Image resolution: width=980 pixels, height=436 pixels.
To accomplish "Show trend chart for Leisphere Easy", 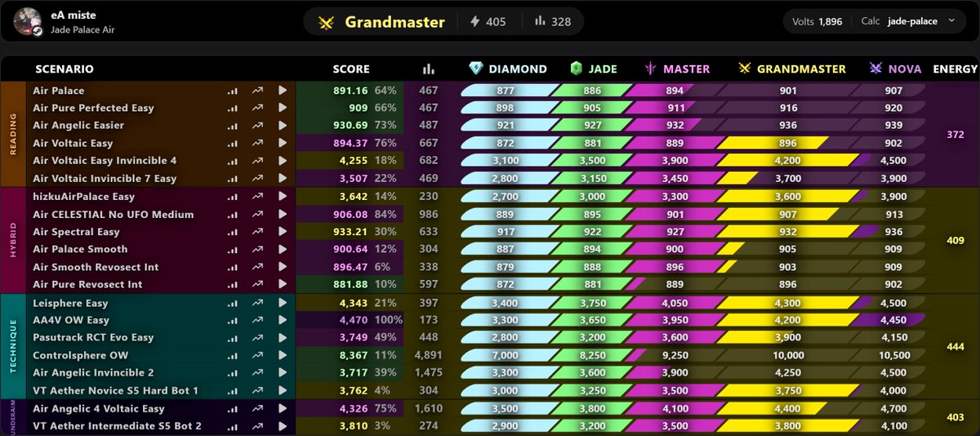I will [x=258, y=303].
